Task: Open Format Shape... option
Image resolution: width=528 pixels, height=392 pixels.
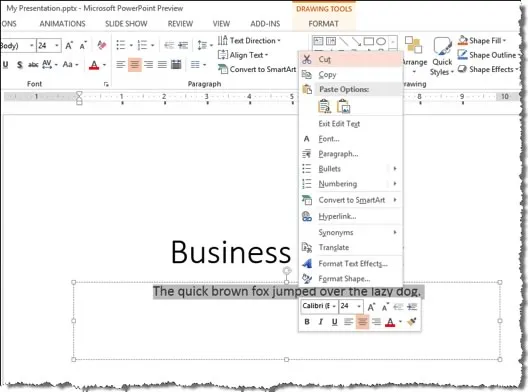Action: (x=351, y=279)
